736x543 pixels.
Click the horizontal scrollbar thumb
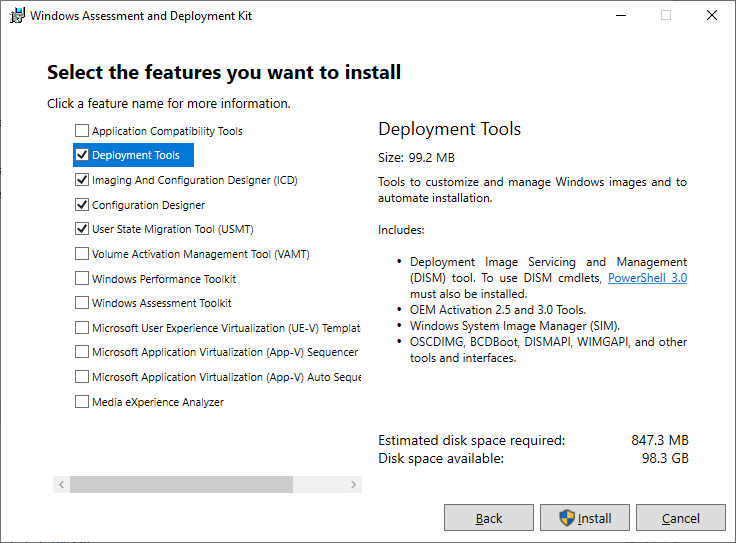point(182,484)
